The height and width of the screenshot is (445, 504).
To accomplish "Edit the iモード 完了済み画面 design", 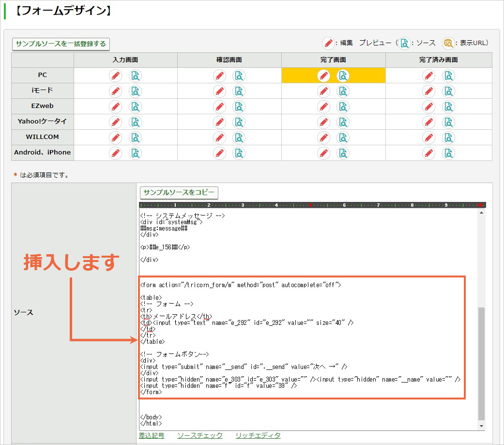I will pyautogui.click(x=428, y=92).
